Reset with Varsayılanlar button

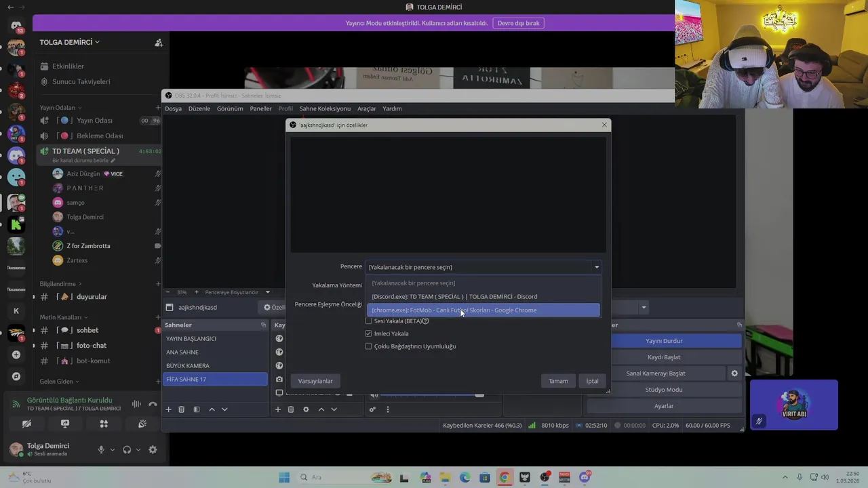pos(315,381)
